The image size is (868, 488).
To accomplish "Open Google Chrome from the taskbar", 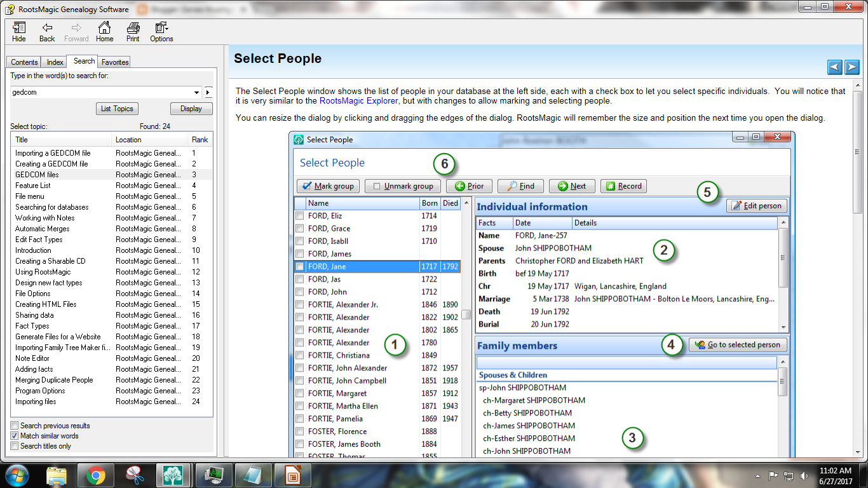I will [x=96, y=475].
